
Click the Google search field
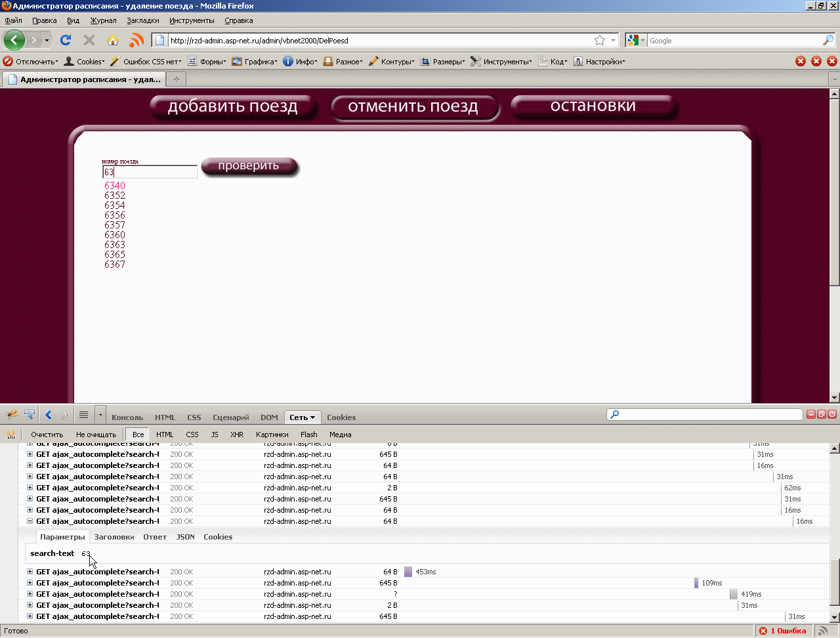[x=735, y=40]
